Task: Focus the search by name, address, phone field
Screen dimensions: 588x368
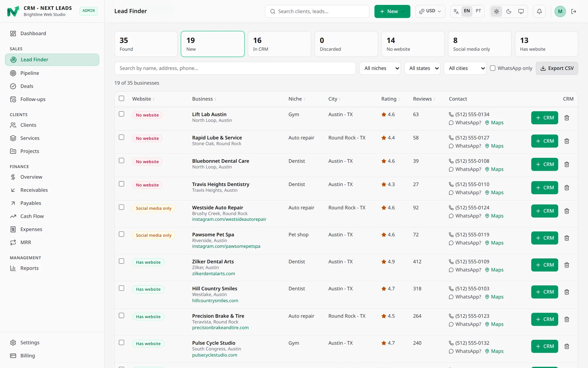Action: [x=235, y=68]
